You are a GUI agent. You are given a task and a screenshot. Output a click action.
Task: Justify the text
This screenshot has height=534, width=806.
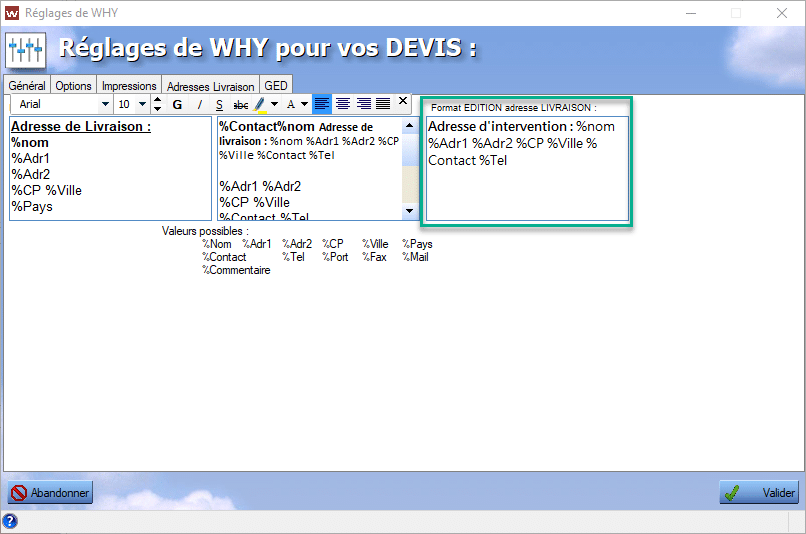coord(383,103)
